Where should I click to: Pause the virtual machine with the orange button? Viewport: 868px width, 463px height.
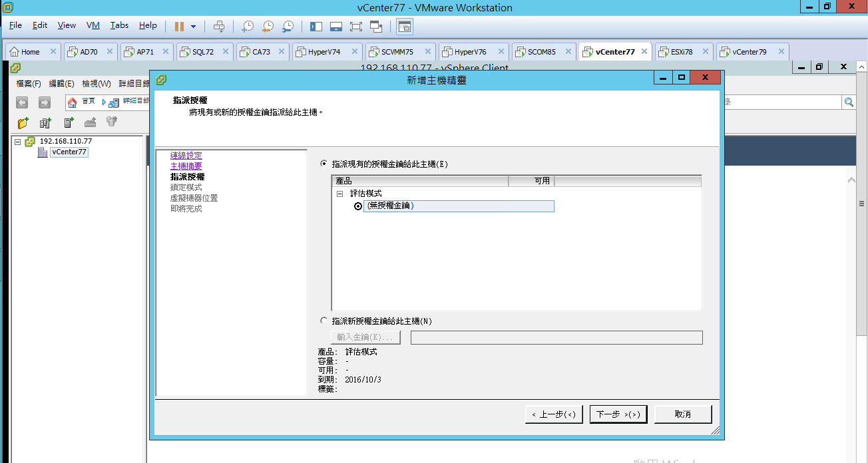tap(179, 26)
